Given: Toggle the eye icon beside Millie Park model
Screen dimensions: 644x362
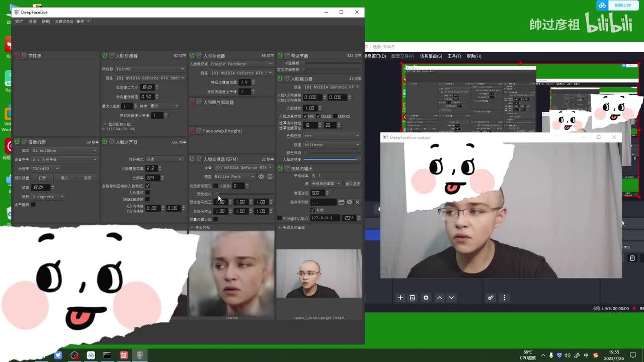Looking at the screenshot, I should pos(261,176).
